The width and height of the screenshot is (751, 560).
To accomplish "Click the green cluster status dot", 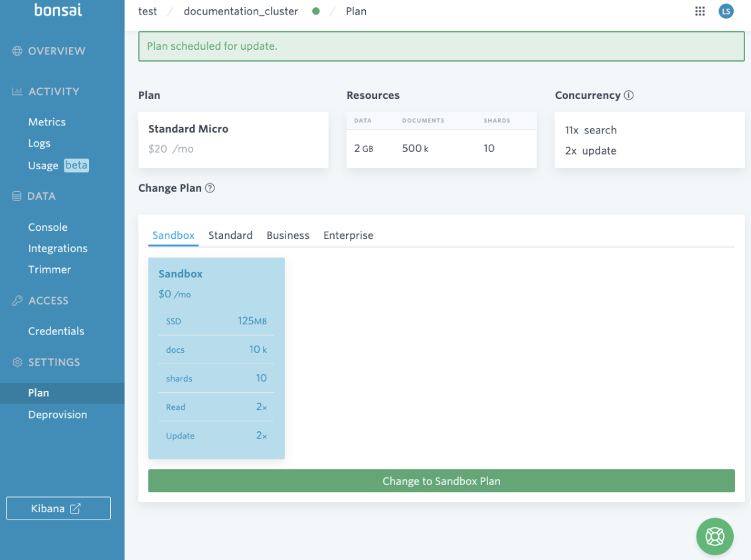I will click(315, 11).
